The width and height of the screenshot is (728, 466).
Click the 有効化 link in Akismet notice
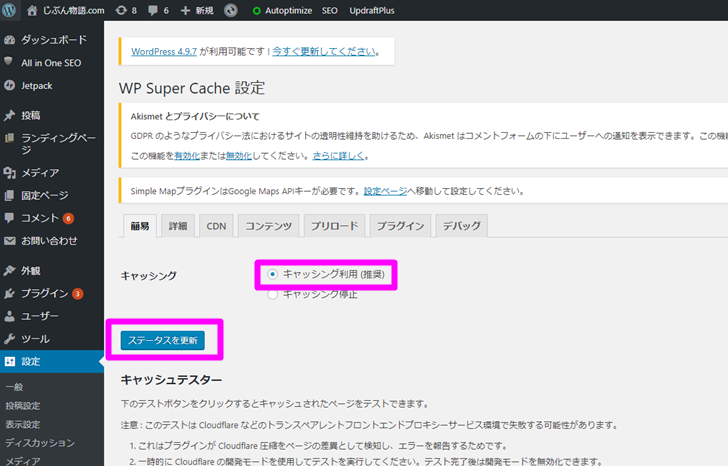[187, 156]
